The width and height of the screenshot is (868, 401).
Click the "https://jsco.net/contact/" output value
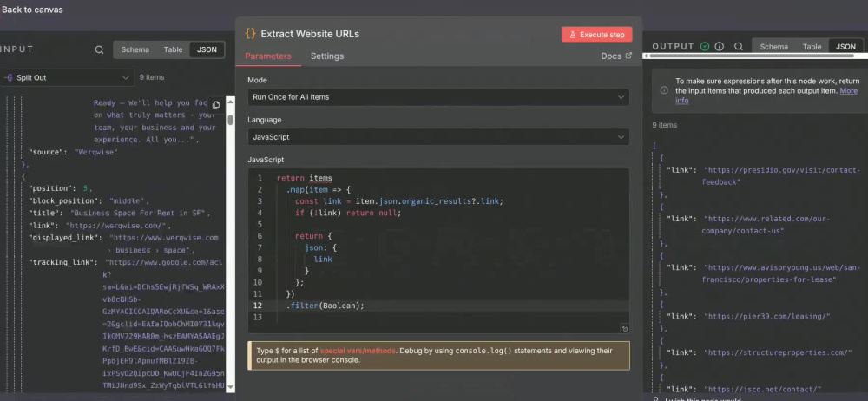point(762,390)
